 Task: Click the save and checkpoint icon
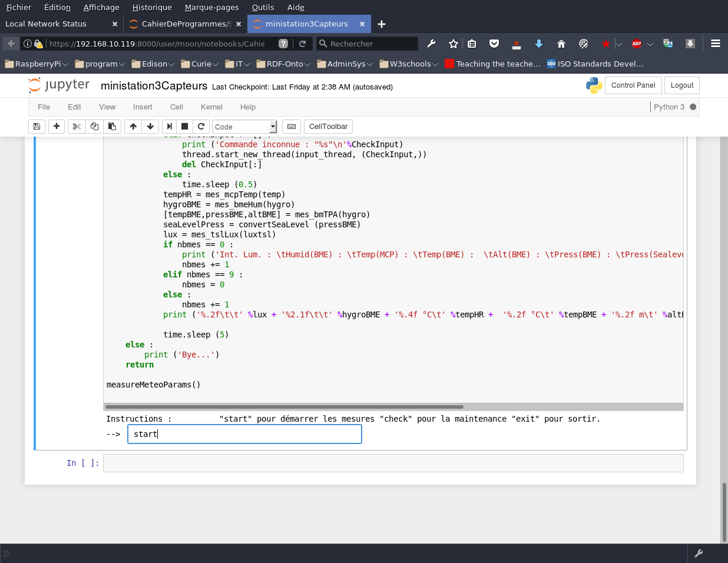(x=37, y=127)
